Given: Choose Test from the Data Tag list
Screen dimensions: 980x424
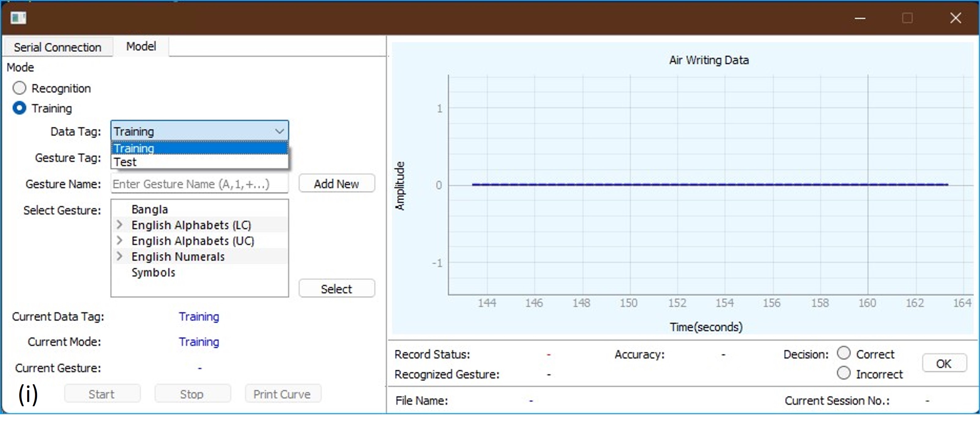Looking at the screenshot, I should [199, 162].
